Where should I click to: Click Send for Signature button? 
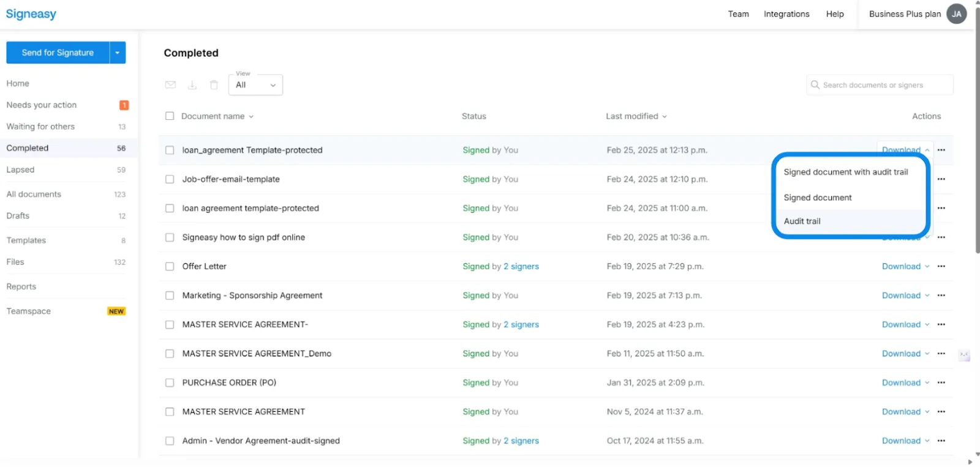pos(58,53)
